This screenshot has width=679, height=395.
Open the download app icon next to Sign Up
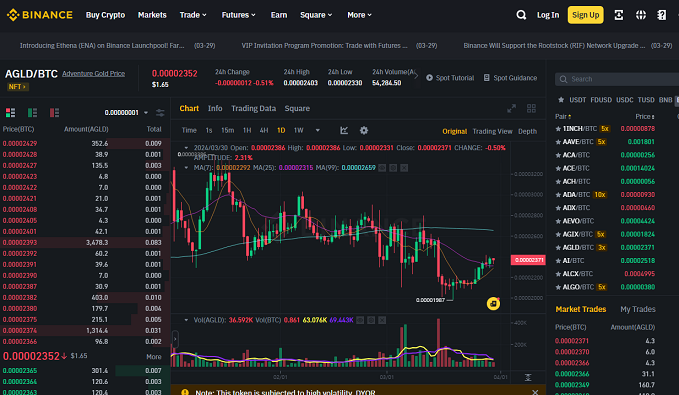click(x=619, y=15)
